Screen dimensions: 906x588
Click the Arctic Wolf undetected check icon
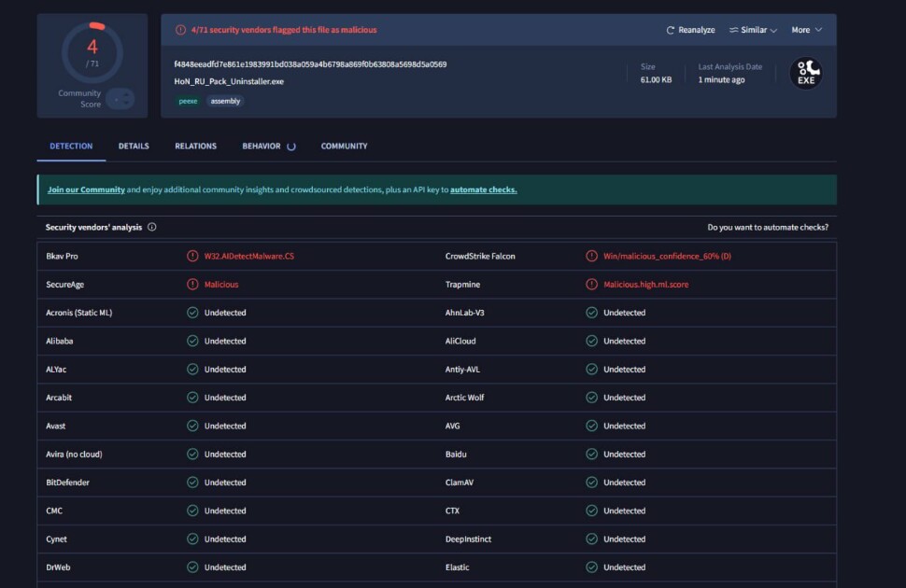point(591,398)
